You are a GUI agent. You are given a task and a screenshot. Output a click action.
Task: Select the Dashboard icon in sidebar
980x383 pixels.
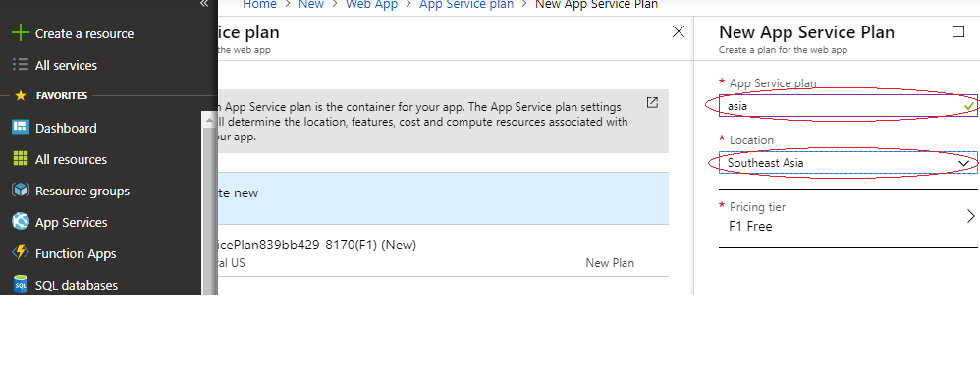point(21,128)
